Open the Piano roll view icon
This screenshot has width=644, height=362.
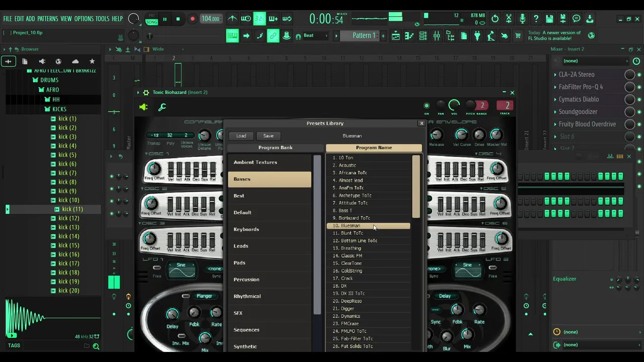[x=410, y=36]
